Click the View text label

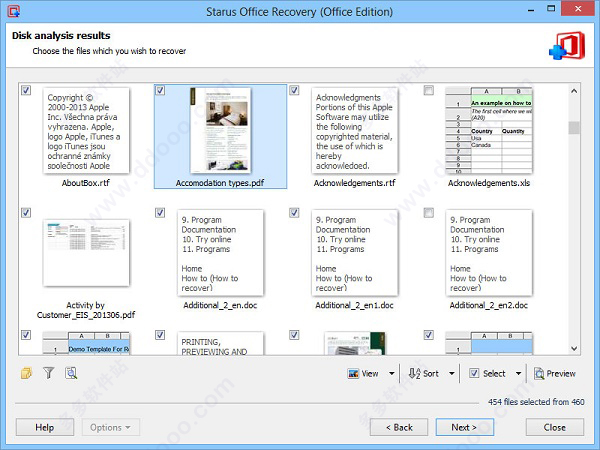[x=370, y=373]
